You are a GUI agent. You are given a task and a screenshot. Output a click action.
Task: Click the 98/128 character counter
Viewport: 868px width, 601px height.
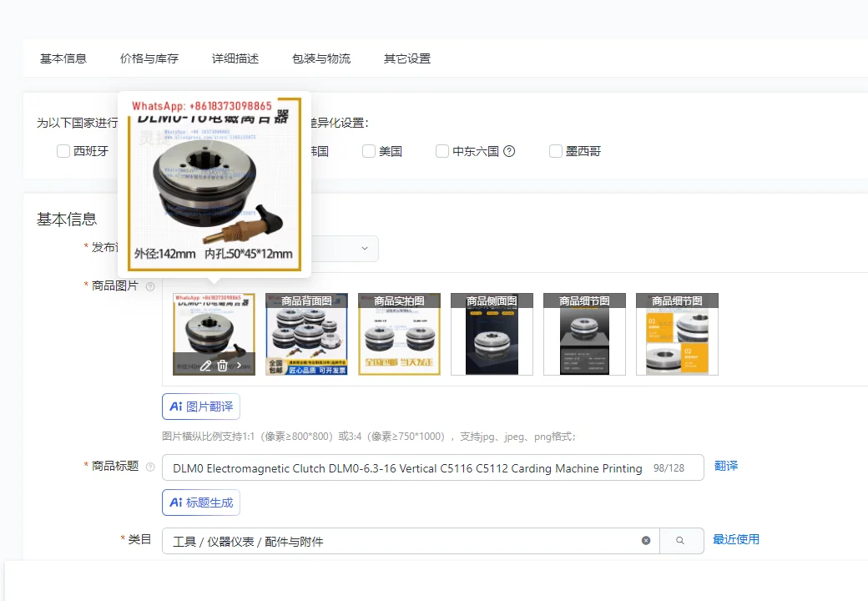coord(669,468)
